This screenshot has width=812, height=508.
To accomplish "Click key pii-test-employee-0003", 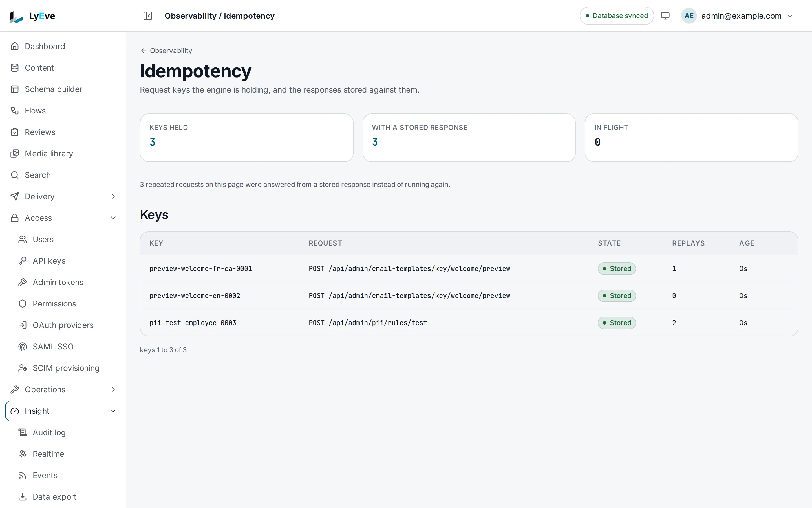I will coord(193,323).
